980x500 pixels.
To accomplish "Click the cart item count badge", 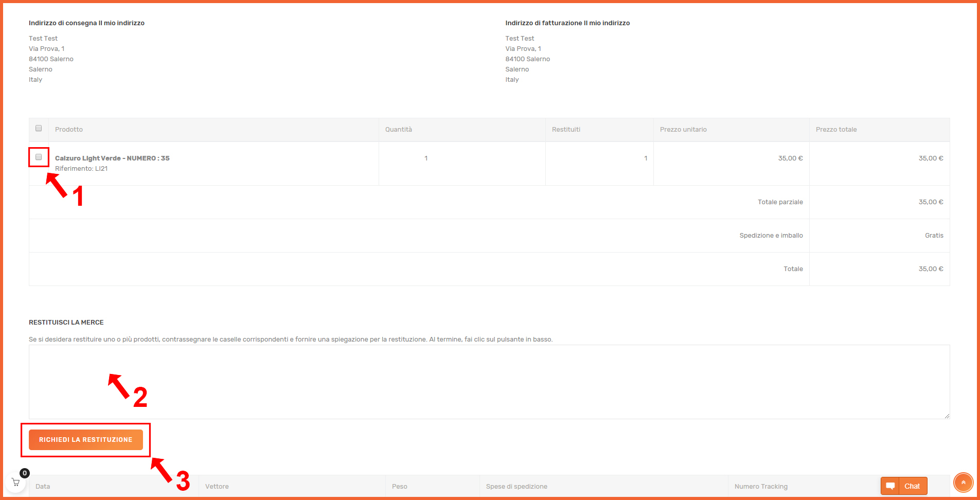I will (24, 473).
